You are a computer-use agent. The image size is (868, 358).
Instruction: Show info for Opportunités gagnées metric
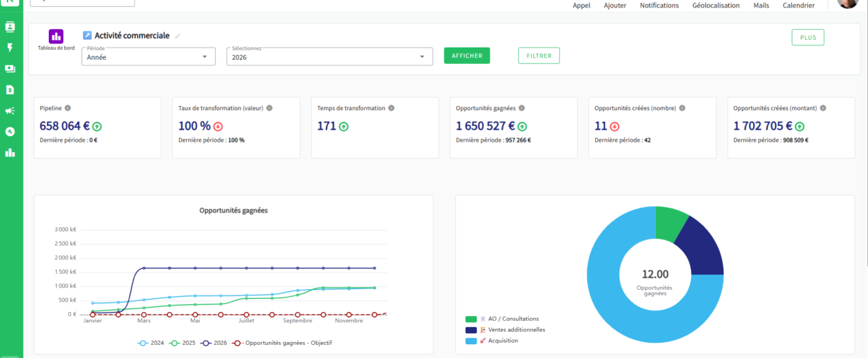pos(521,108)
